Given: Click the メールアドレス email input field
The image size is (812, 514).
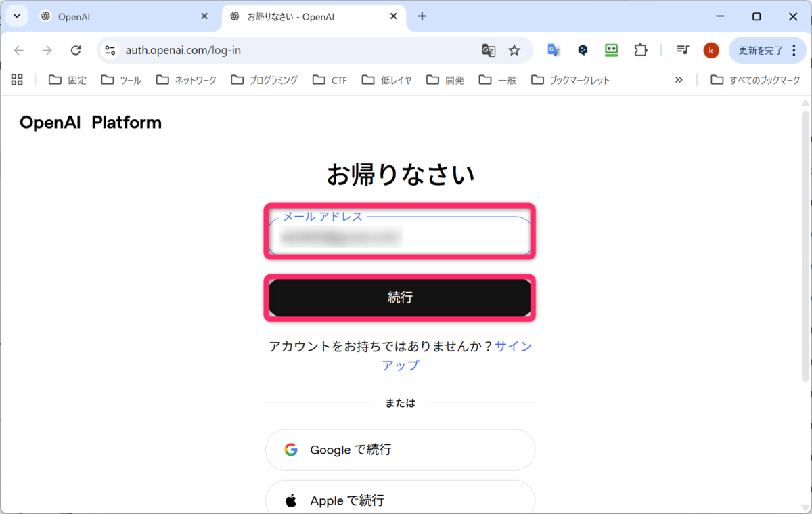Looking at the screenshot, I should coord(400,237).
